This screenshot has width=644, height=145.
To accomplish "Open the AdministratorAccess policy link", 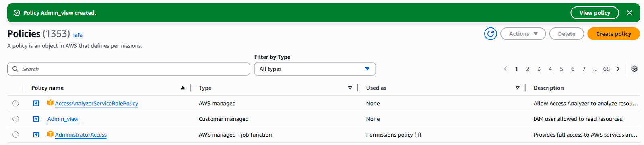I will pos(81,135).
